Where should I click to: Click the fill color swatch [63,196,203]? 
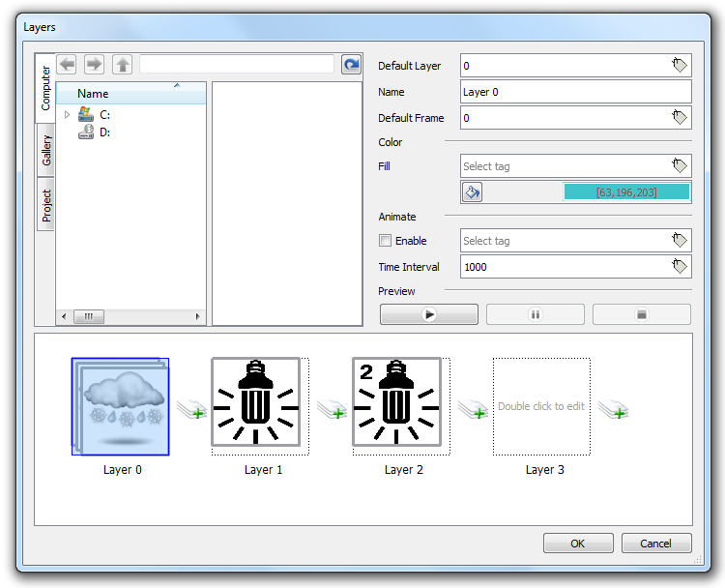point(626,192)
